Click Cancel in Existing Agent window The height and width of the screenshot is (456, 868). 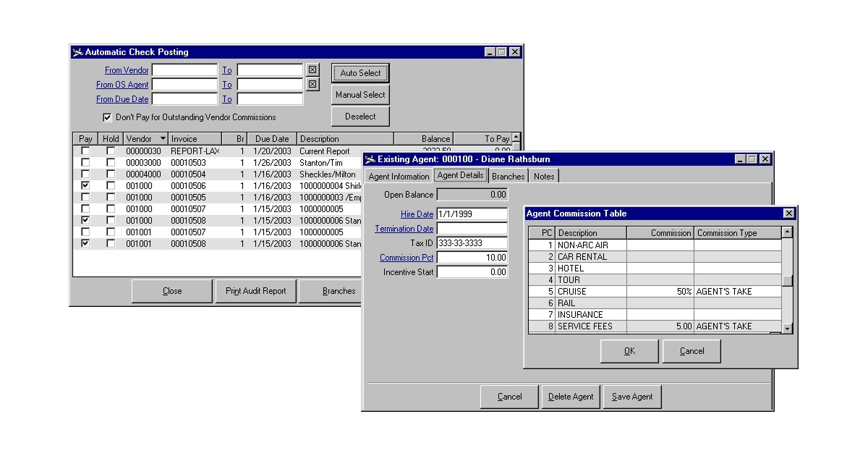coord(510,397)
